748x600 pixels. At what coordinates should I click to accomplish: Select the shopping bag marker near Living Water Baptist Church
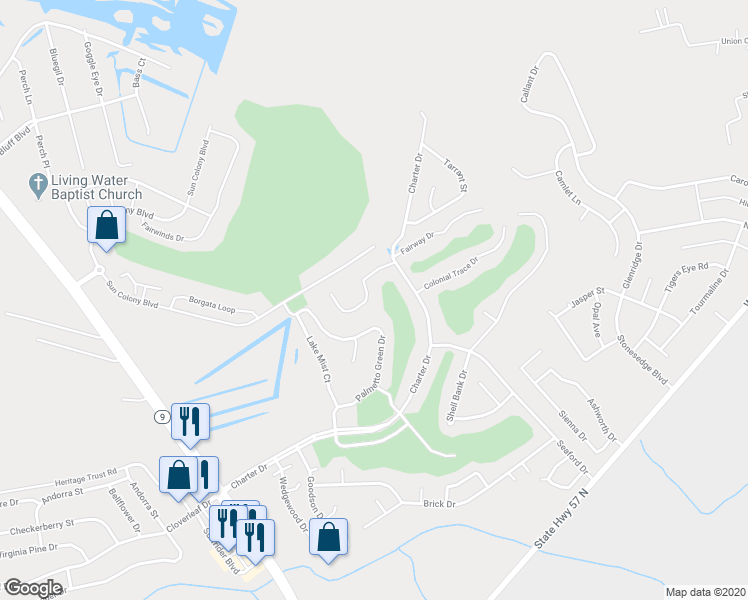coord(106,228)
